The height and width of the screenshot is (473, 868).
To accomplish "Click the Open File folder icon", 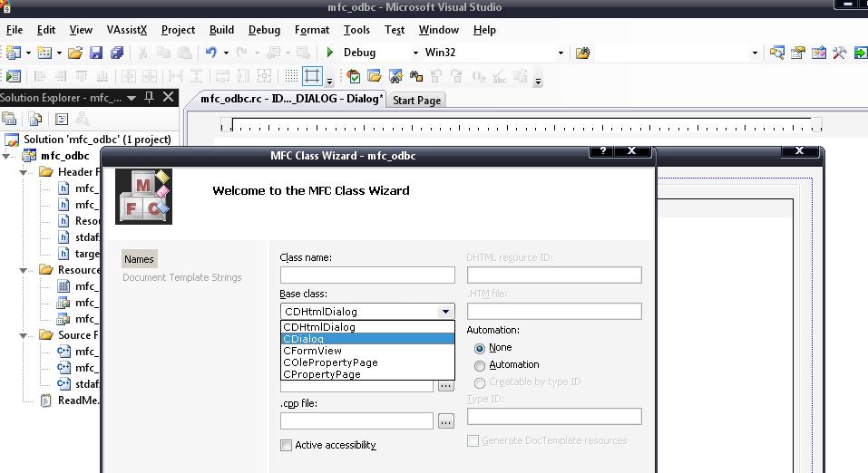I will (x=75, y=53).
